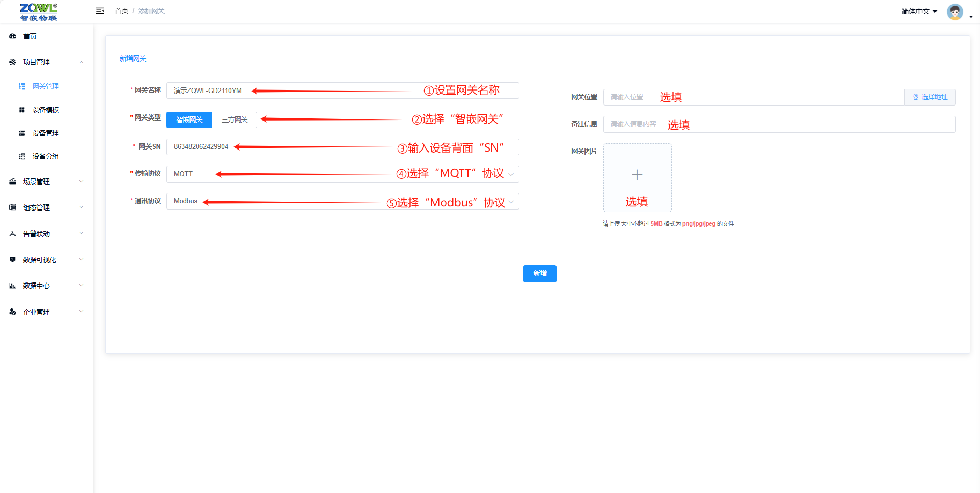The height and width of the screenshot is (493, 980).
Task: Focus the 网关SN input field
Action: 342,147
